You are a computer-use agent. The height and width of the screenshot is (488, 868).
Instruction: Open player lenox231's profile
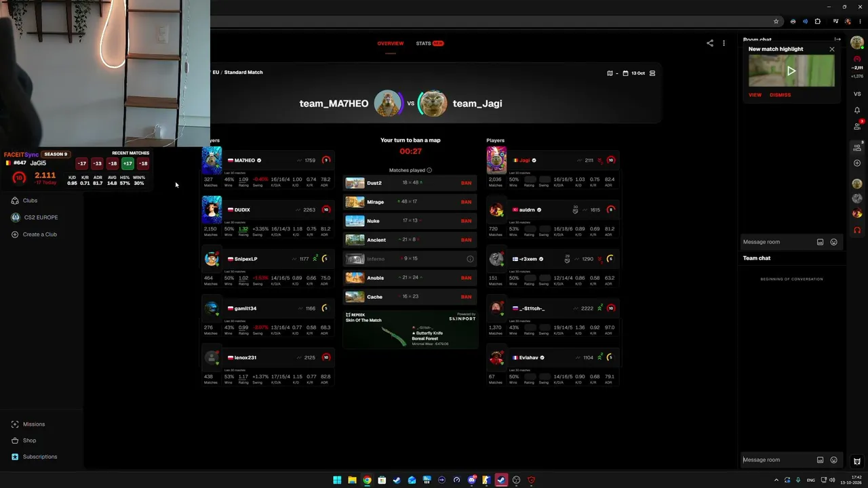(245, 358)
